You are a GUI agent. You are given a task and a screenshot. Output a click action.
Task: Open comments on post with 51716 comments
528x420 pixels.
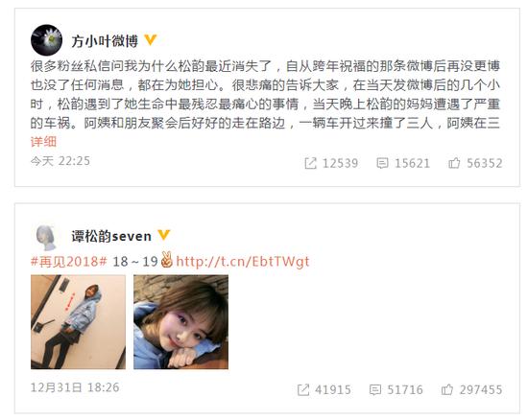click(x=396, y=390)
